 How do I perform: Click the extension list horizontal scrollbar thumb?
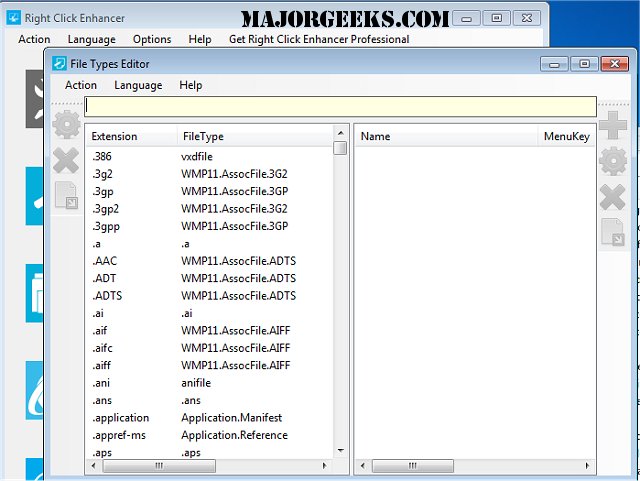[x=159, y=465]
